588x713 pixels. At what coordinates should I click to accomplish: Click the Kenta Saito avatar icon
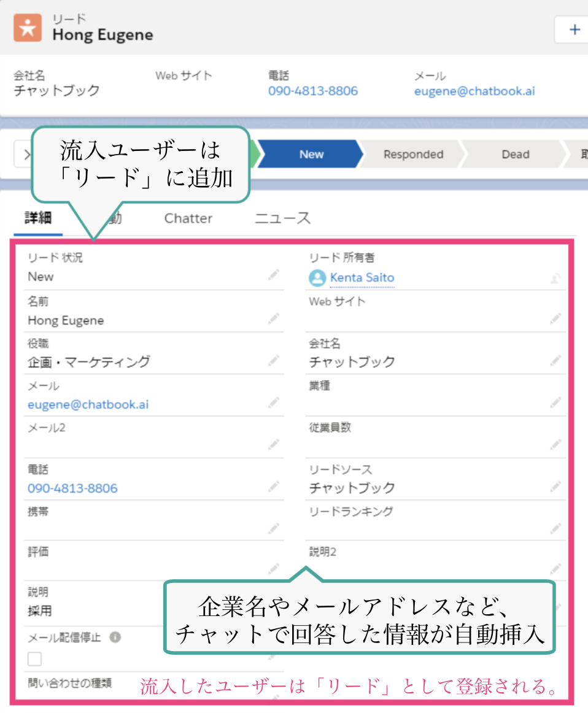(x=317, y=277)
